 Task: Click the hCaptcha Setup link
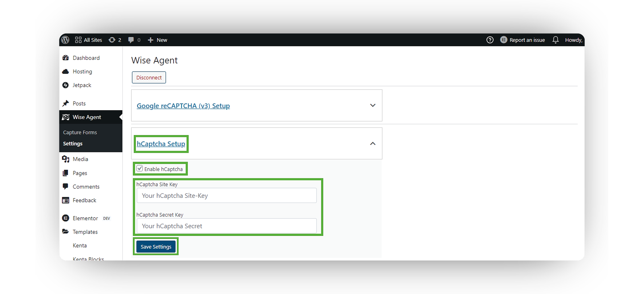click(x=161, y=144)
